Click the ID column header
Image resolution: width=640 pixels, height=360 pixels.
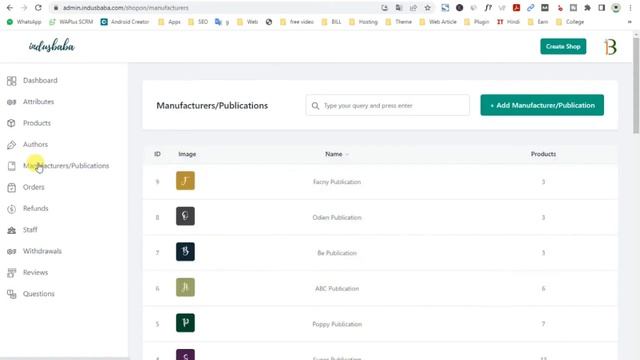point(157,154)
